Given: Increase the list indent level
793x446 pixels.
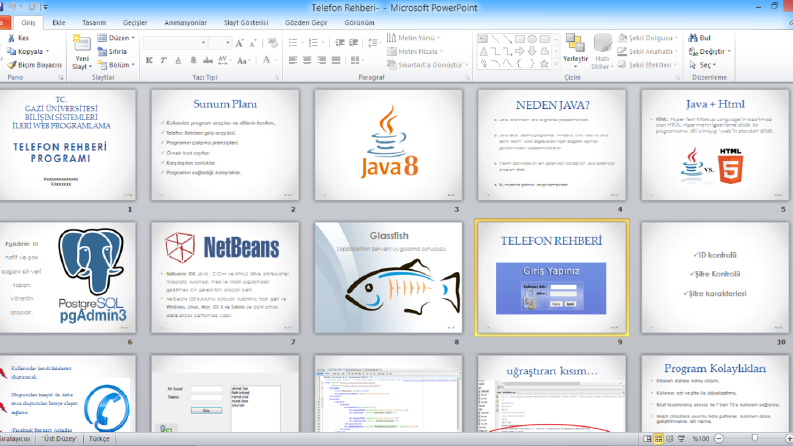Looking at the screenshot, I should (354, 43).
